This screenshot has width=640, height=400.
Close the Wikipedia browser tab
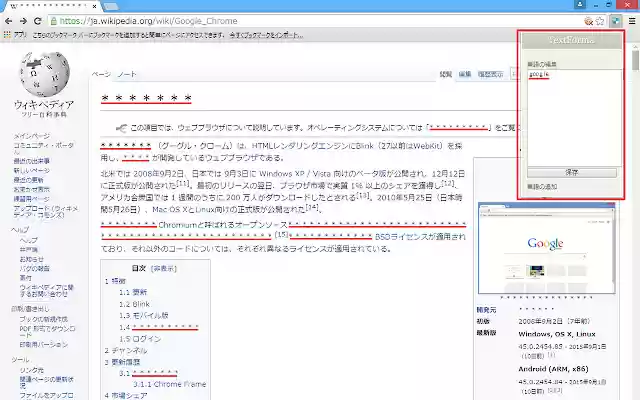pos(95,7)
